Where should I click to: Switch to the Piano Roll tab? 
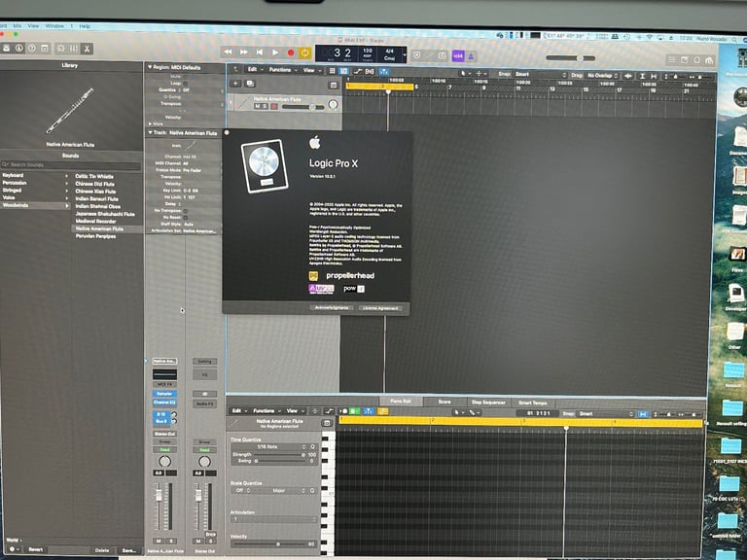click(x=400, y=401)
